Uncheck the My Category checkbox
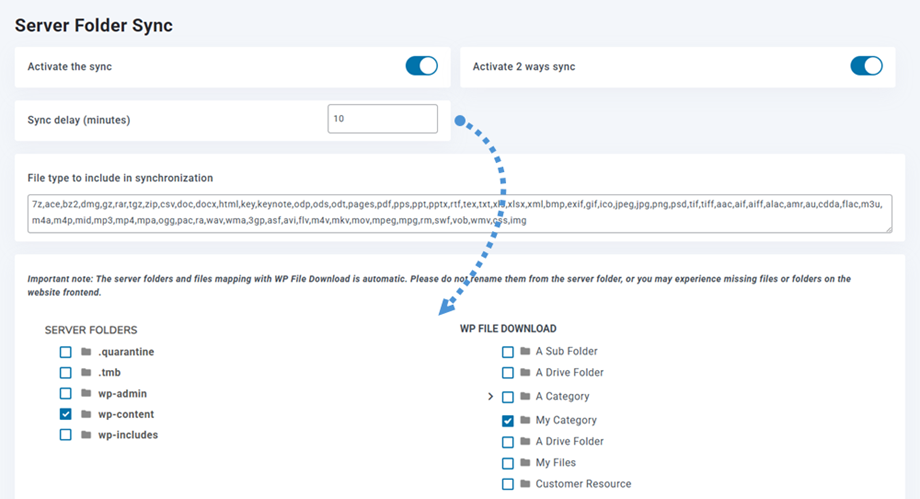Image resolution: width=920 pixels, height=499 pixels. 508,421
